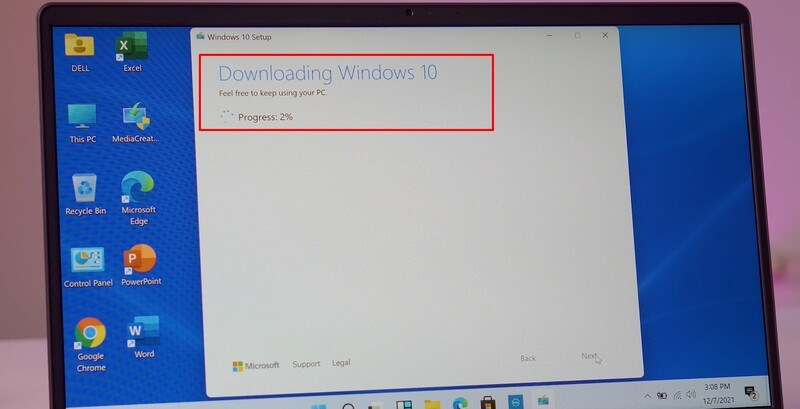Screen dimensions: 800x409
Task: Click the 'Downloading Windows 10' heading
Action: tap(328, 73)
